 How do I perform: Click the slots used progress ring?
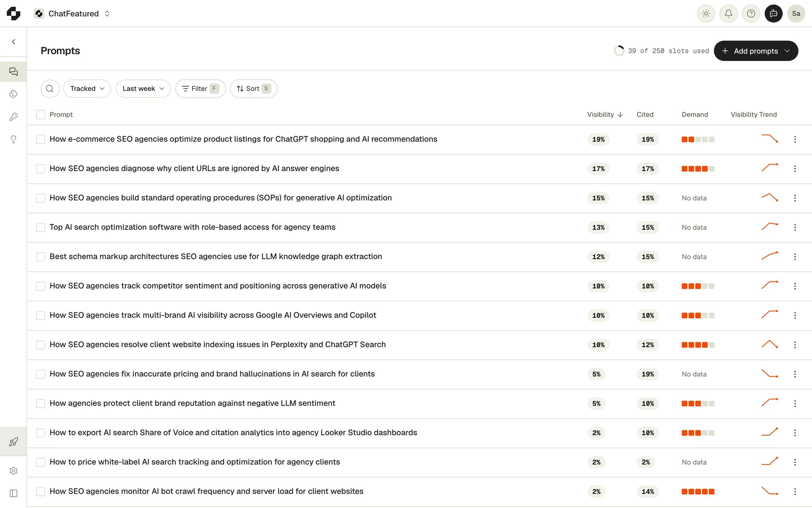click(x=619, y=51)
